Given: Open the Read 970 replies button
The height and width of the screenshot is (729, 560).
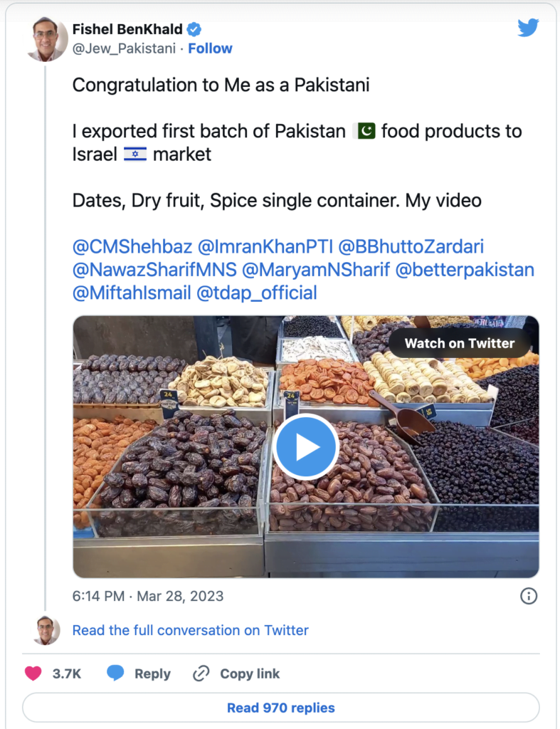Looking at the screenshot, I should pos(280,708).
